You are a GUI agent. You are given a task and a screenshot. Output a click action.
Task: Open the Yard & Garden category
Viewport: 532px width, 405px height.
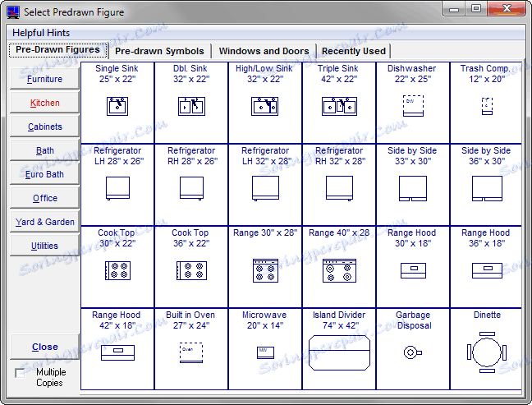[44, 222]
